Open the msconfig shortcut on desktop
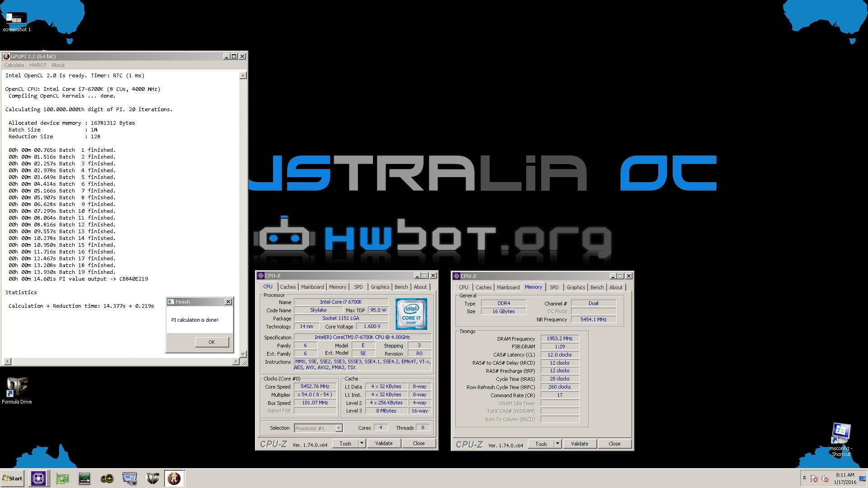 (841, 440)
